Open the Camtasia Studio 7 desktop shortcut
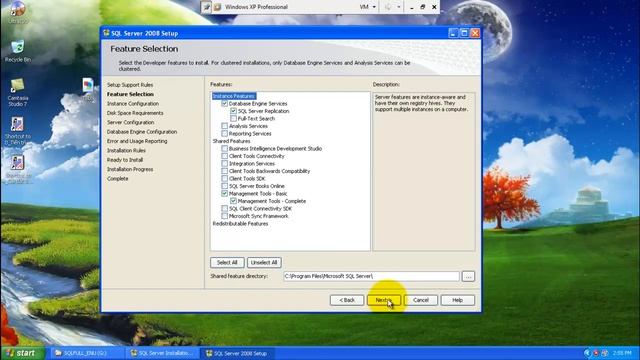The width and height of the screenshot is (640, 360). point(18,93)
